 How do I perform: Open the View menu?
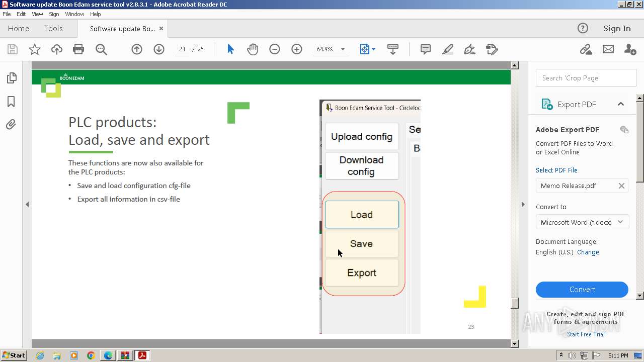click(x=37, y=14)
